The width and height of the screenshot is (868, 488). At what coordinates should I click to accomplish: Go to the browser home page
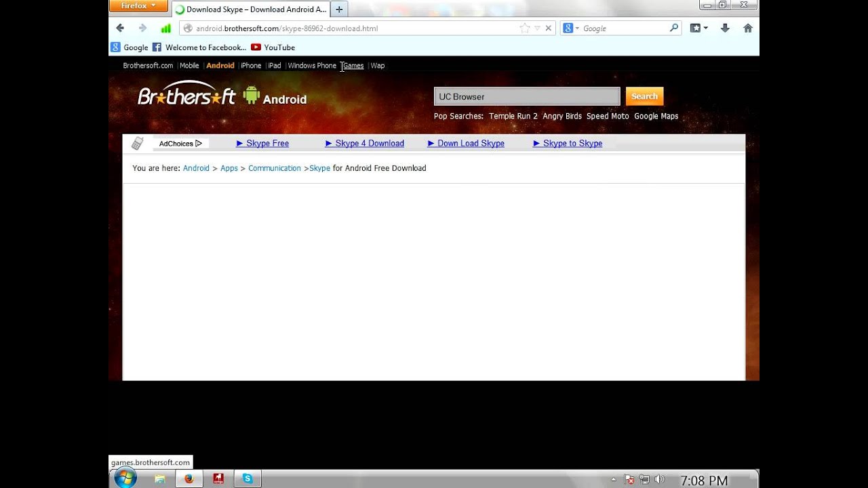click(x=748, y=28)
